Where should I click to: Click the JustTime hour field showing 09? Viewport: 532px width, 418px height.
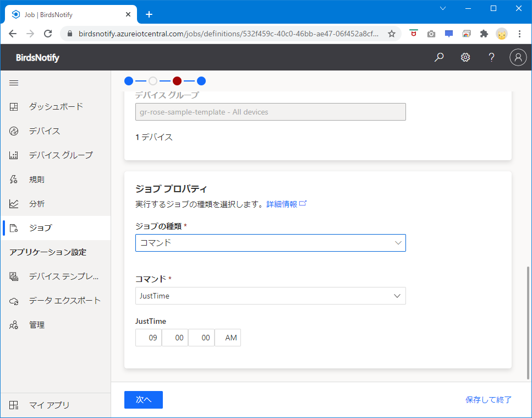coord(149,338)
